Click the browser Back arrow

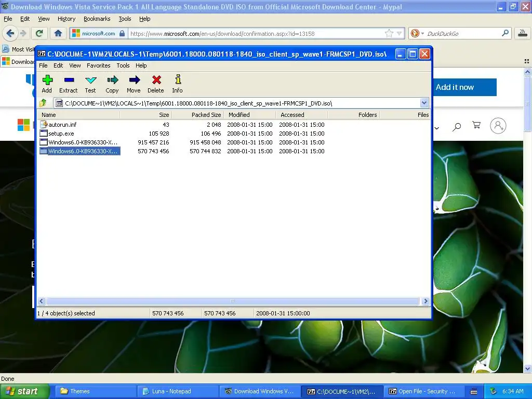coord(10,33)
